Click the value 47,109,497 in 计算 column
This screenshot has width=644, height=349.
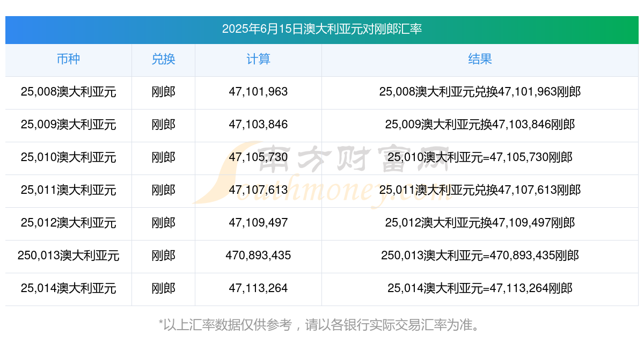pyautogui.click(x=258, y=223)
